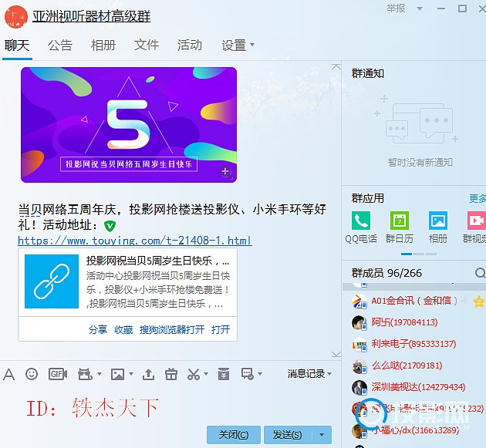Open the 活动 tab

tap(190, 45)
